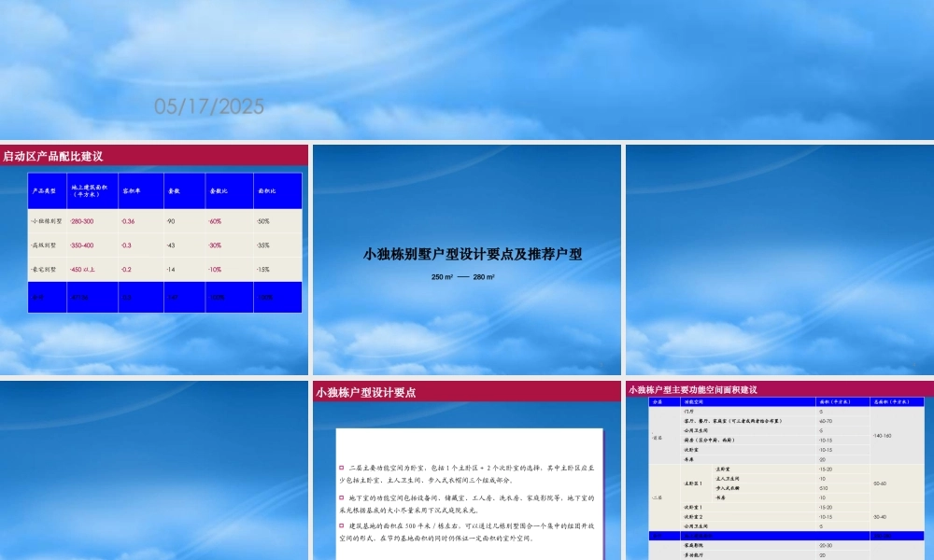Click the bullet starting 二层主要功能空间为卧室
934x560 pixels.
click(467, 474)
